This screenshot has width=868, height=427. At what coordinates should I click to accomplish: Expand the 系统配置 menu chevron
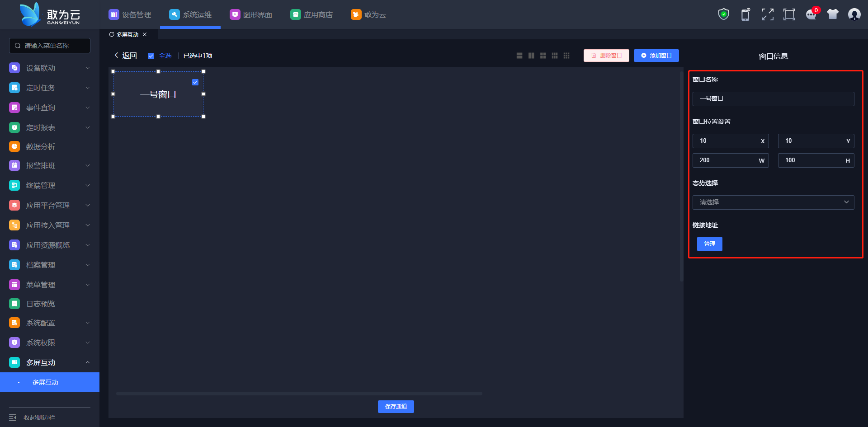point(88,323)
